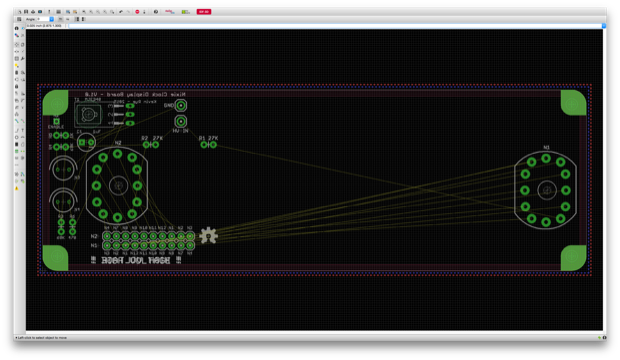Select the Ripup tool in left toolbar
This screenshot has height=360, width=620.
[23, 121]
